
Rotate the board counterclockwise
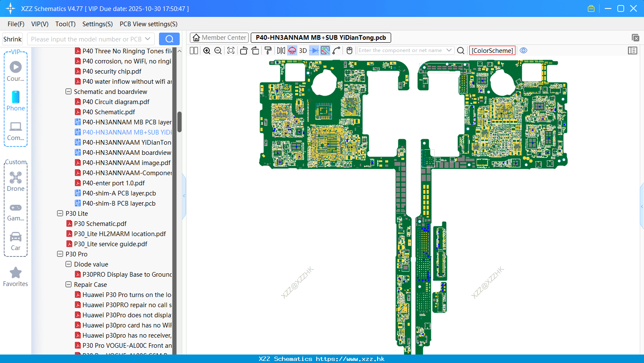(x=244, y=51)
